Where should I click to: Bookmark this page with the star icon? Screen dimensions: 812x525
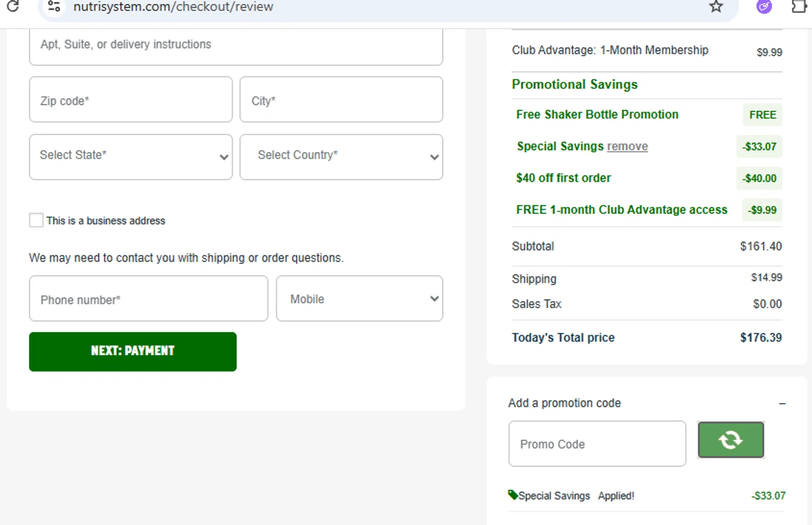point(716,7)
